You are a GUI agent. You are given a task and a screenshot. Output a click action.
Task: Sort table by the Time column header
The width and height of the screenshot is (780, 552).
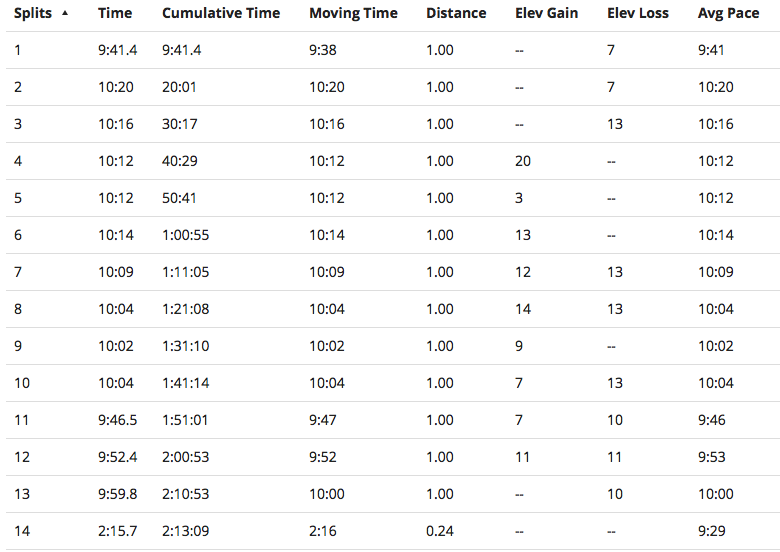114,14
